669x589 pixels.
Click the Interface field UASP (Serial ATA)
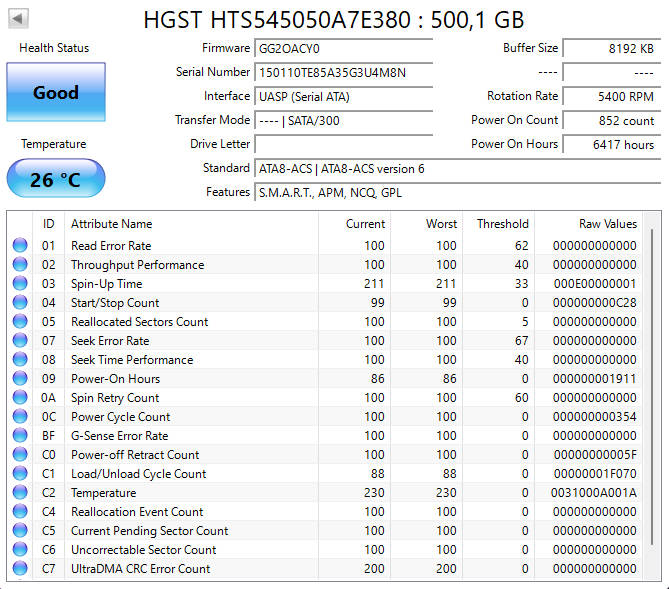344,96
